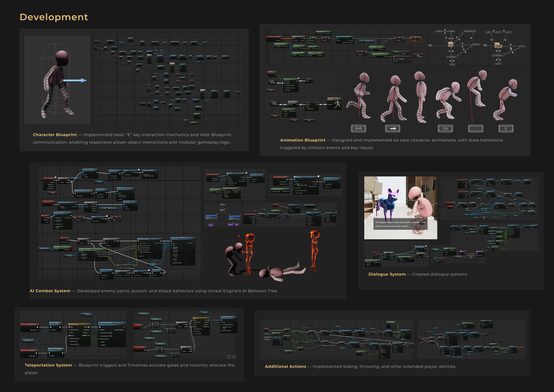Click the blank spacebar key icon

coord(475,128)
